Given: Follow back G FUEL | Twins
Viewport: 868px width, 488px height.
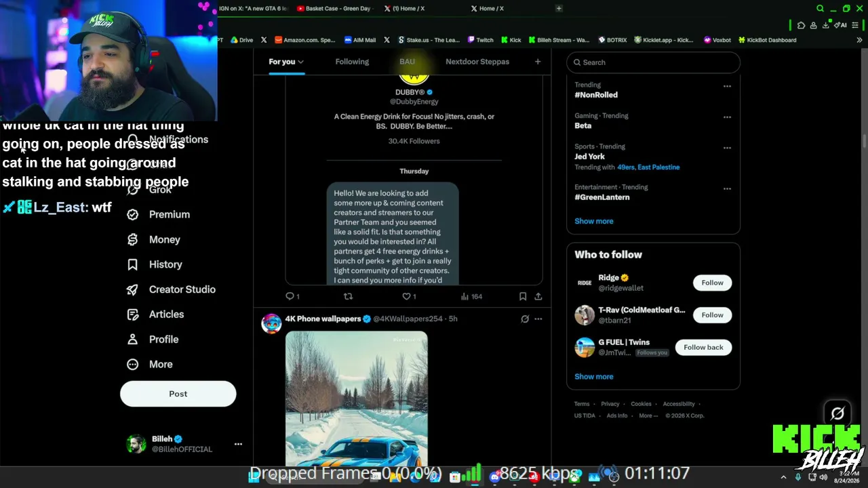Looking at the screenshot, I should click(x=703, y=347).
